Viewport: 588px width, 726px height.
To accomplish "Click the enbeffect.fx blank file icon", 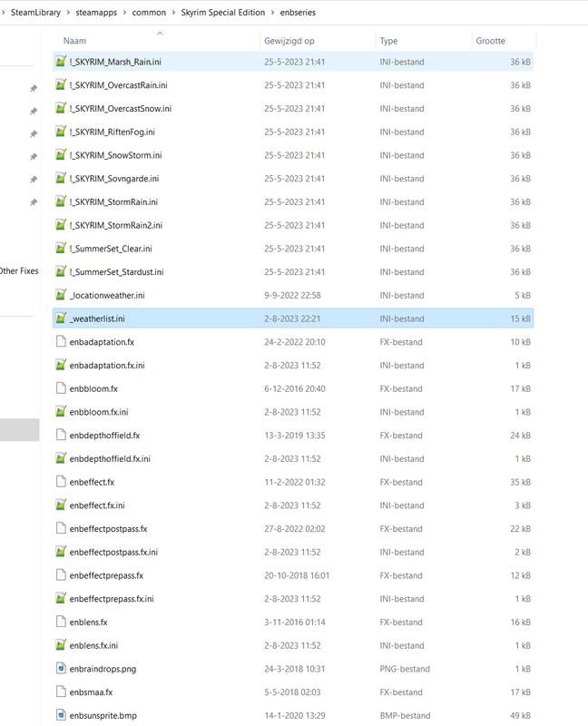I will [61, 482].
